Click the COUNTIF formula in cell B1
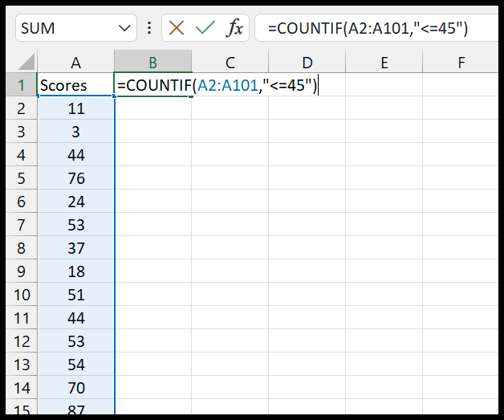 tap(217, 85)
